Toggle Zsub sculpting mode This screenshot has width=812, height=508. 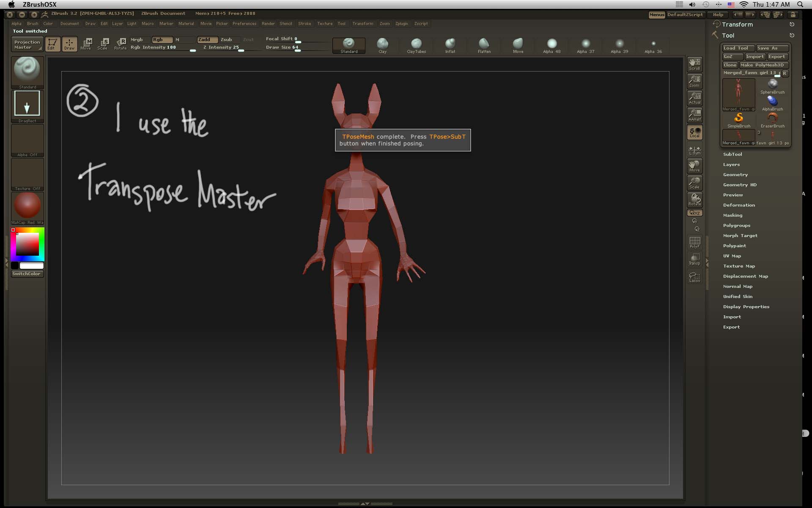(x=227, y=39)
